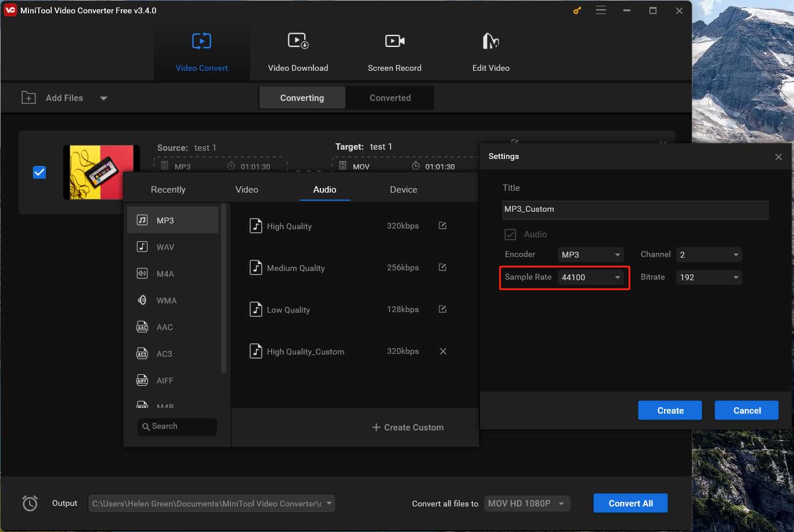Click the alarm clock scheduler icon

tap(30, 503)
